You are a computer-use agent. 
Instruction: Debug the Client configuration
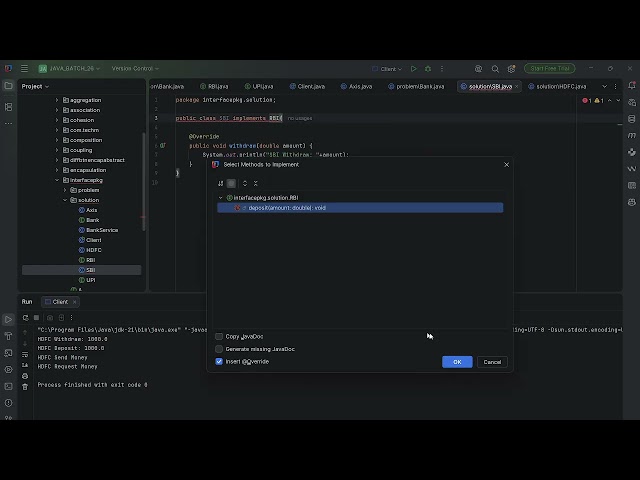(428, 69)
